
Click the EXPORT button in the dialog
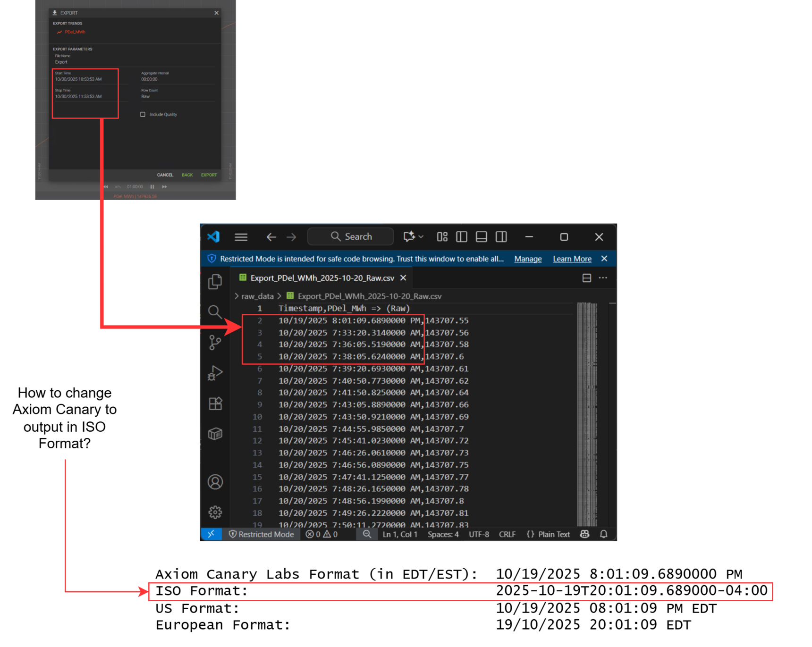pos(209,175)
